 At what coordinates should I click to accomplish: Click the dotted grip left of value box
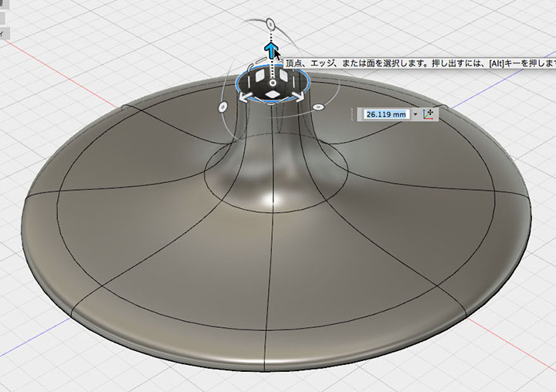point(352,114)
